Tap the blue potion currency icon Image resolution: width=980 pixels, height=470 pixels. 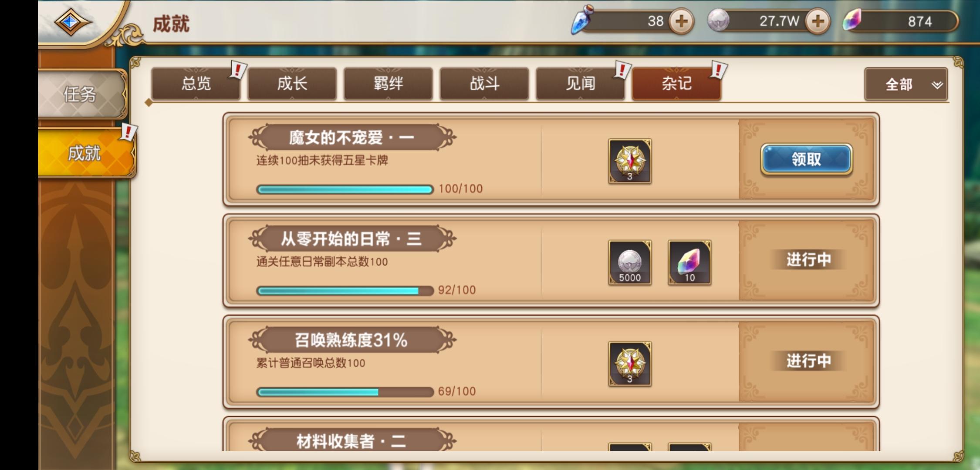coord(583,20)
